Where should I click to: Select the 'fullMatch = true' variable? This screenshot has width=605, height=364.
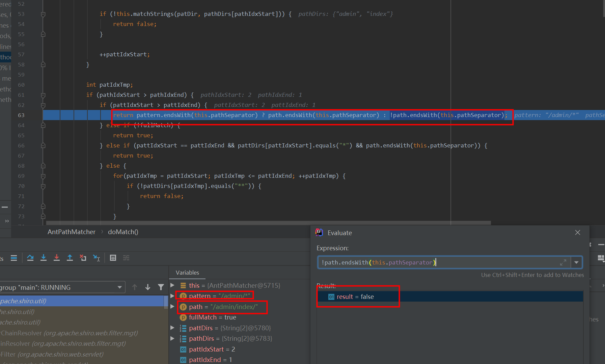click(x=213, y=317)
